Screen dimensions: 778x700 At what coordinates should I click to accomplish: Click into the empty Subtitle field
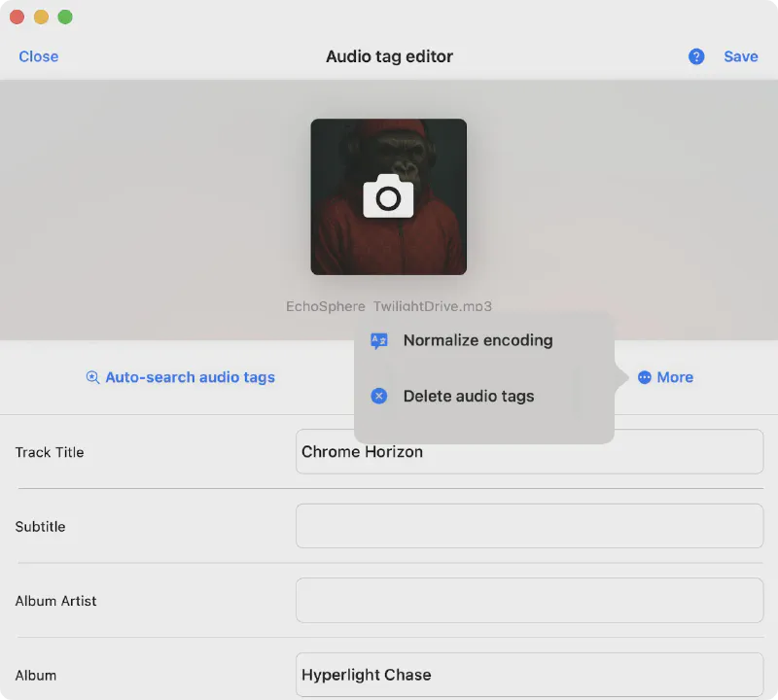click(529, 526)
